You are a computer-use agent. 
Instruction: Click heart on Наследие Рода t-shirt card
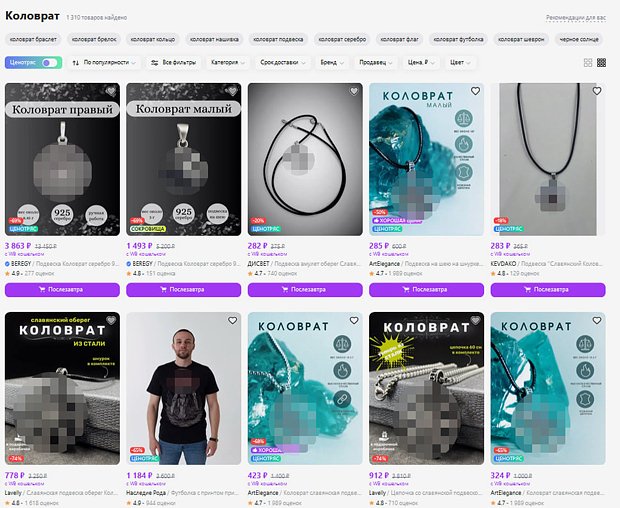coord(232,321)
